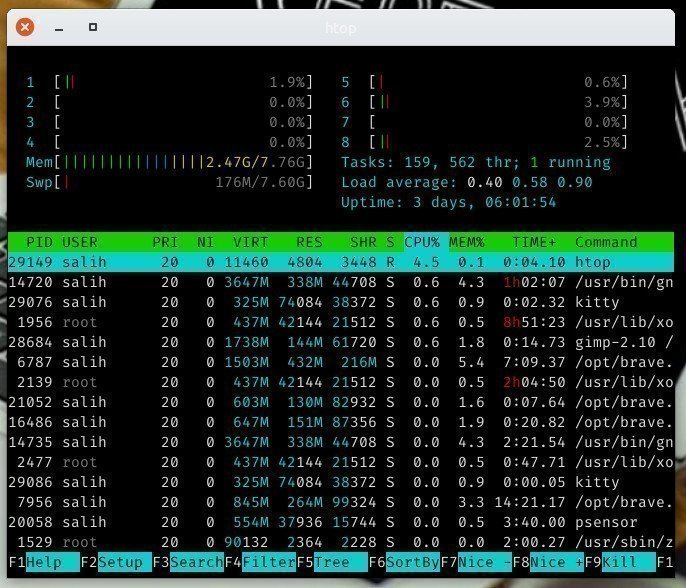686x588 pixels.
Task: Activate F3 Search in the footer
Action: point(196,562)
